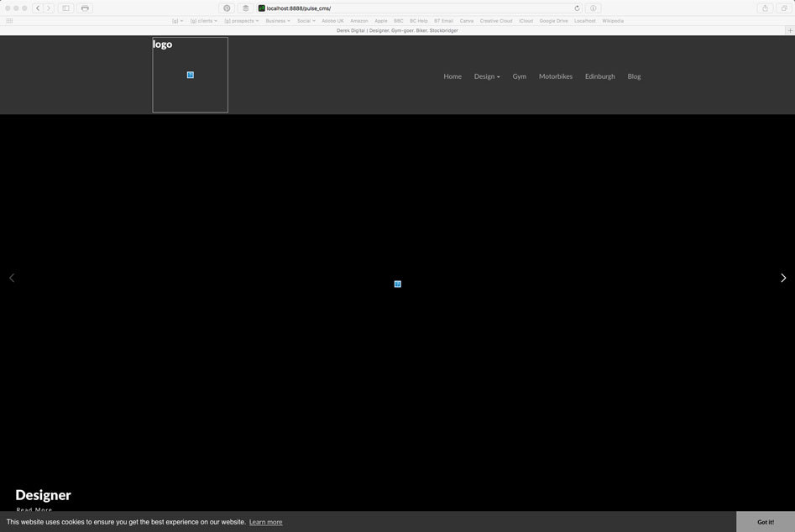Open the BC Help bookmark
This screenshot has height=532, width=795.
point(419,21)
